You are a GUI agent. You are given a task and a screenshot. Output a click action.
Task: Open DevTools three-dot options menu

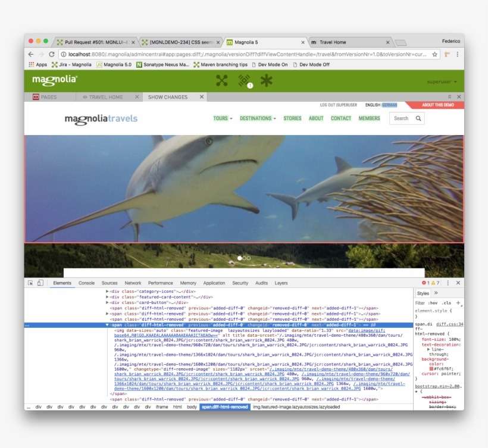click(448, 283)
